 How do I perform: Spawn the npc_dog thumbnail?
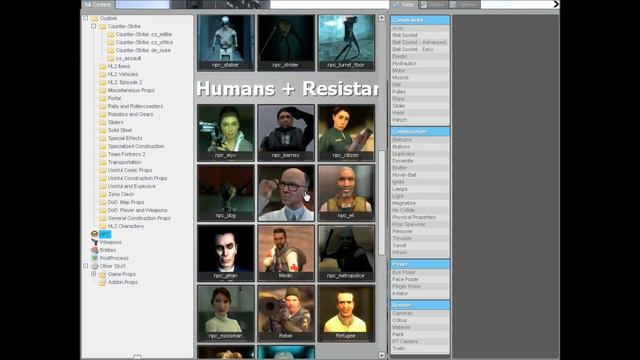point(226,193)
